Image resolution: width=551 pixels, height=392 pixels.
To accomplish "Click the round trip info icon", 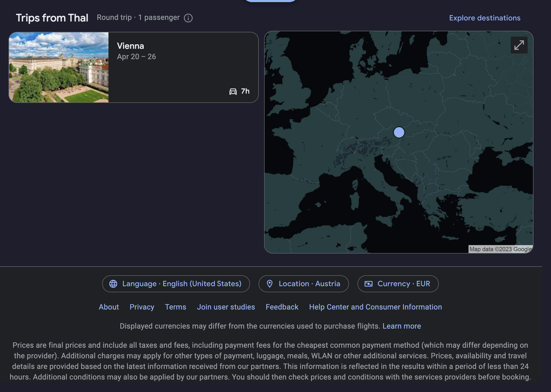I will click(188, 18).
